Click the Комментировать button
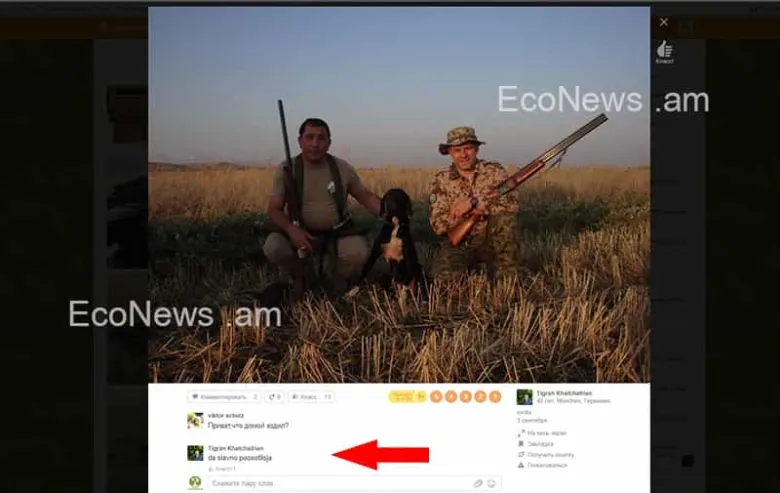 224,397
